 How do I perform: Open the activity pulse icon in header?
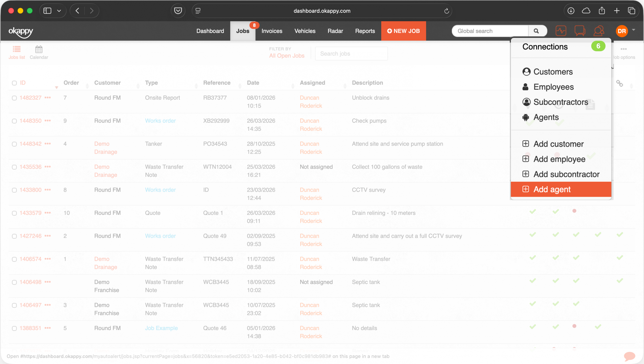[561, 31]
